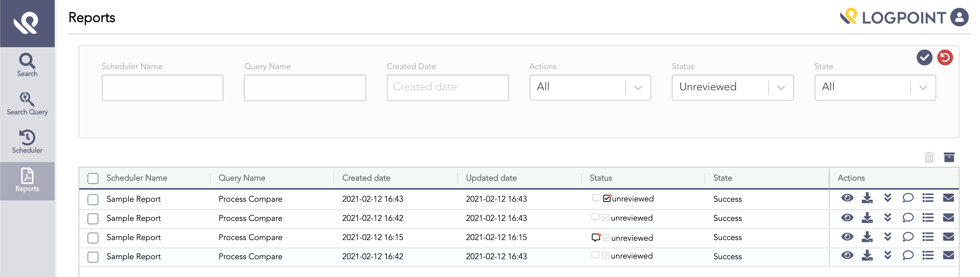Open Scheduler from the sidebar
Viewport: 980px width, 277px height.
coord(27,142)
